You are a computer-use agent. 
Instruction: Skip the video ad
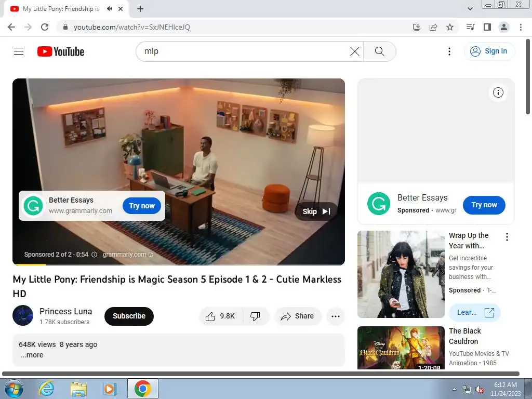coord(316,211)
